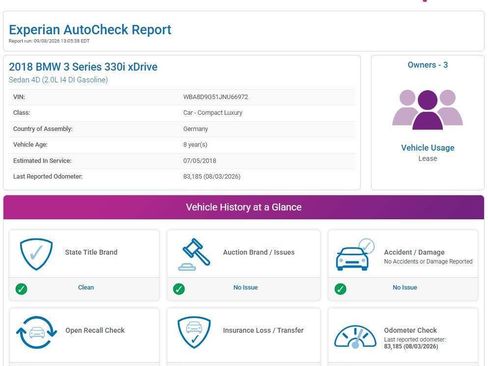Screen dimensions: 488x366
Task: Click the Estimated In Service: label
Action: pos(42,161)
